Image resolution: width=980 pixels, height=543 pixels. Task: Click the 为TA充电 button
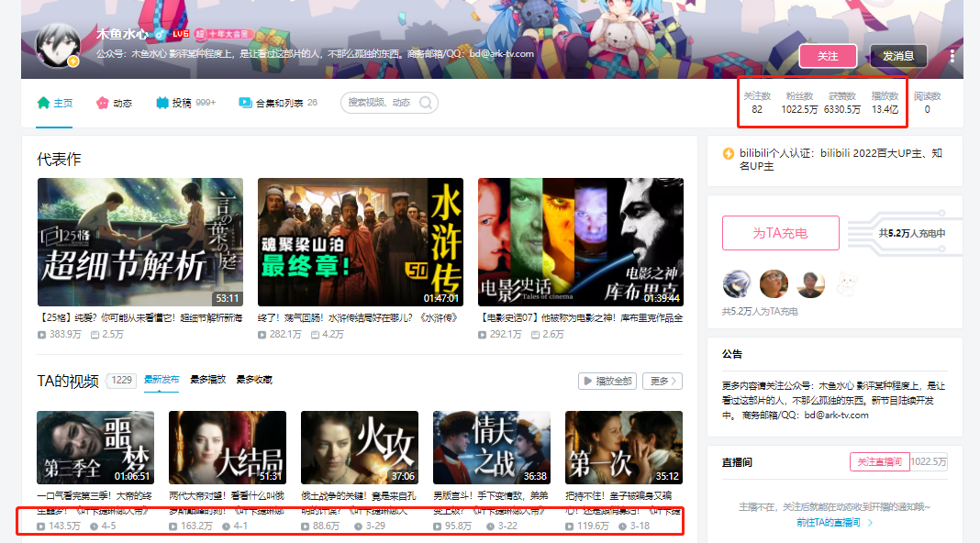(781, 233)
